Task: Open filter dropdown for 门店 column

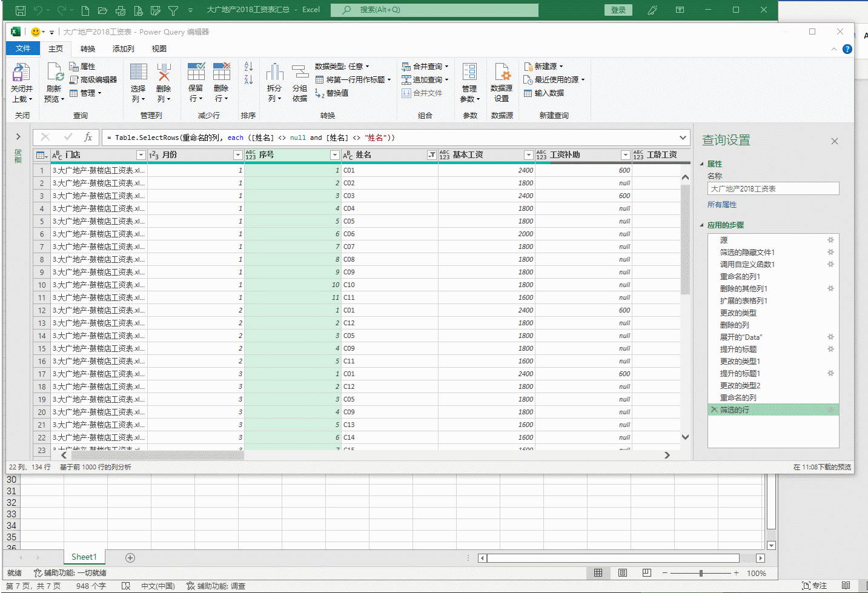Action: (x=141, y=155)
